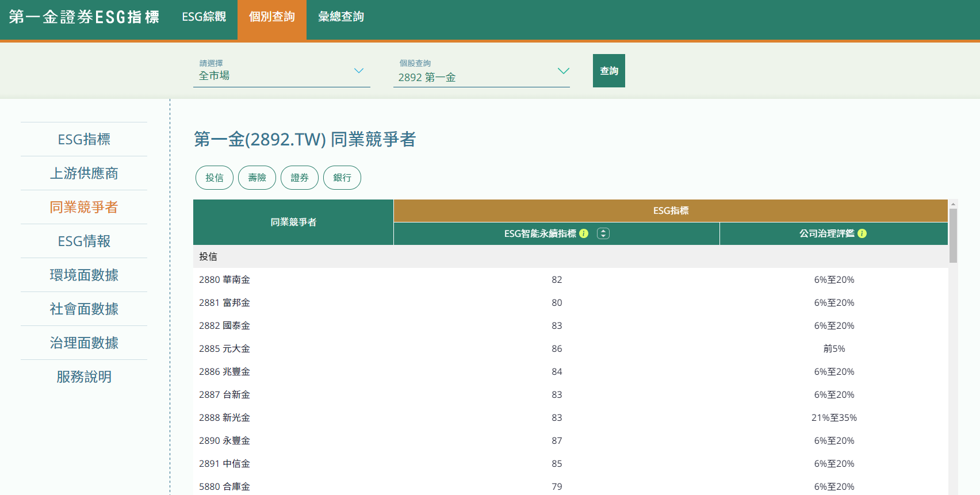The height and width of the screenshot is (495, 980).
Task: Click the table's vertical scrollbar thumb
Action: point(953,236)
